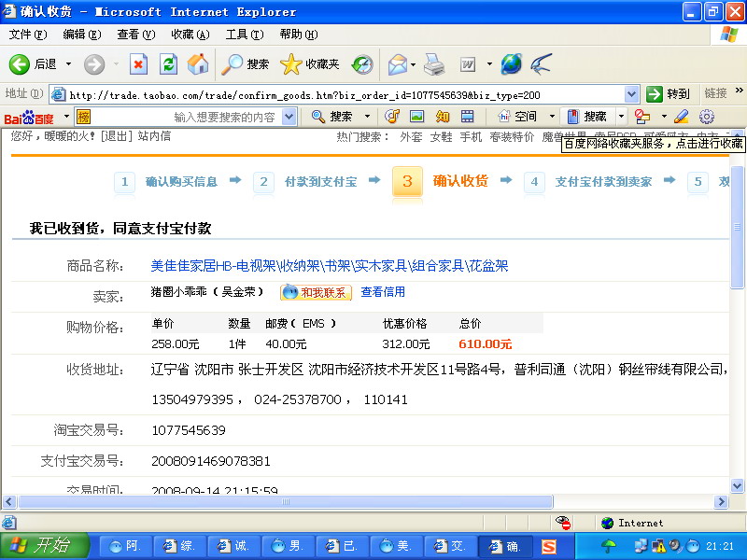Expand the address bar URL dropdown

click(x=631, y=94)
